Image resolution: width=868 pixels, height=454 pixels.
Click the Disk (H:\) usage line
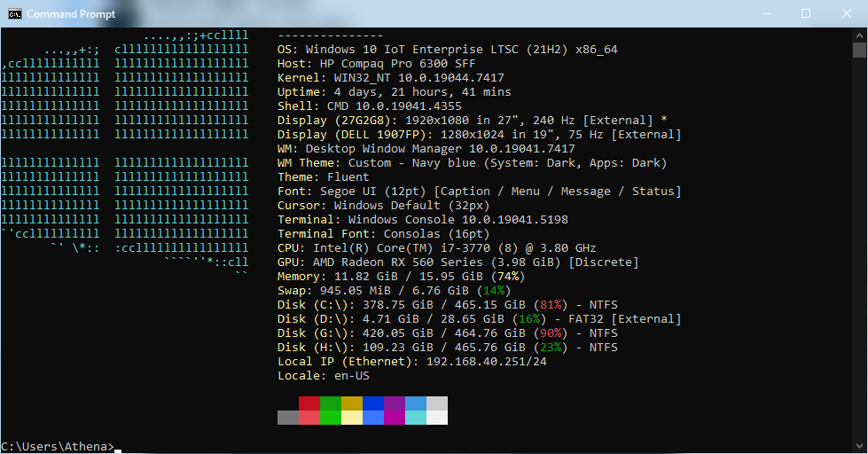(447, 348)
